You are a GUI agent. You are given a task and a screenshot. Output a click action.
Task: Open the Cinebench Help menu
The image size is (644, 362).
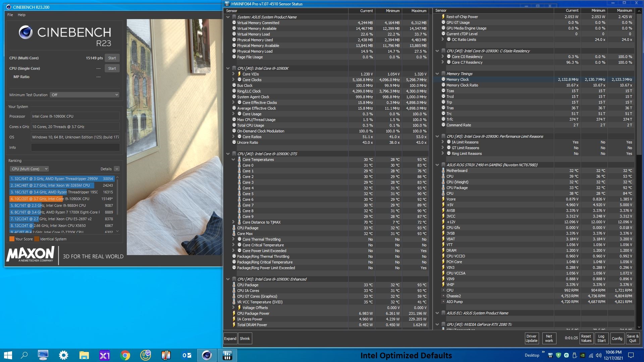coord(21,15)
